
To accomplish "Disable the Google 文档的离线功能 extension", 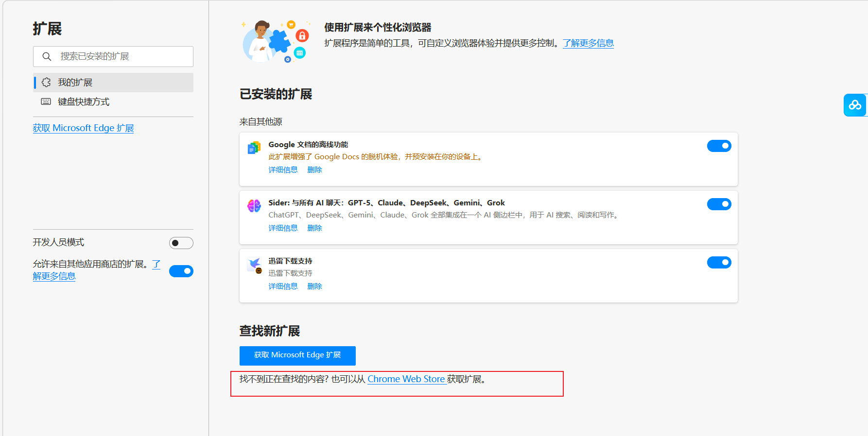I will [x=719, y=146].
